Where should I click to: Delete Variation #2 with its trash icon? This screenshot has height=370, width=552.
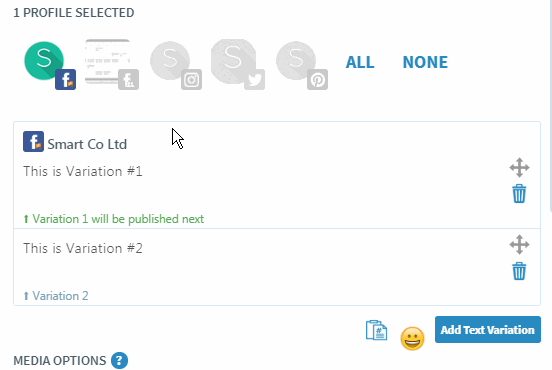click(519, 271)
